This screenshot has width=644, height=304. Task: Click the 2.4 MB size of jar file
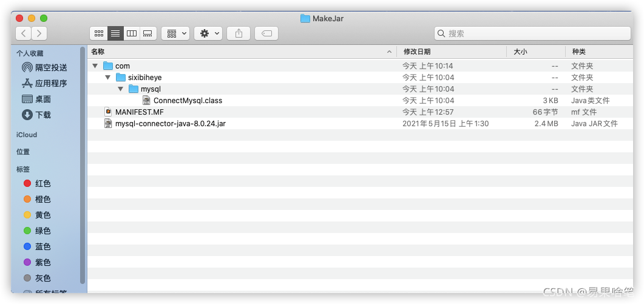point(546,123)
